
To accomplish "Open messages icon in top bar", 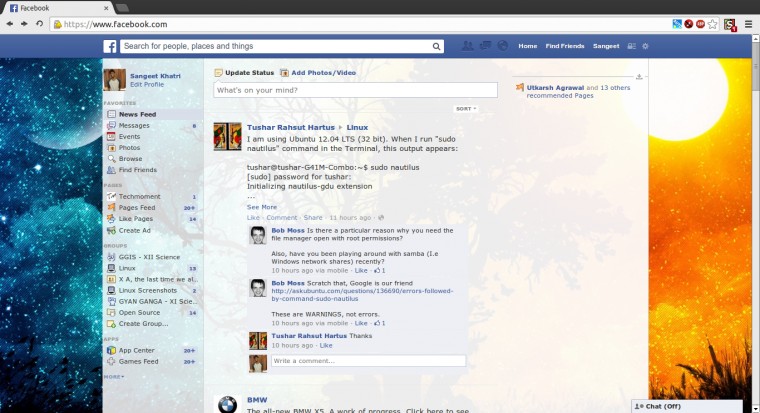I will 485,46.
